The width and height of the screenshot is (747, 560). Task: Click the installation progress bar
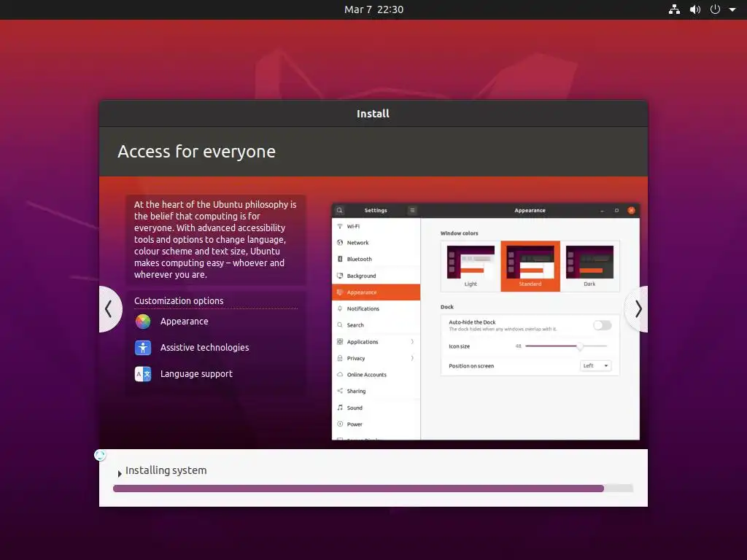(x=373, y=489)
